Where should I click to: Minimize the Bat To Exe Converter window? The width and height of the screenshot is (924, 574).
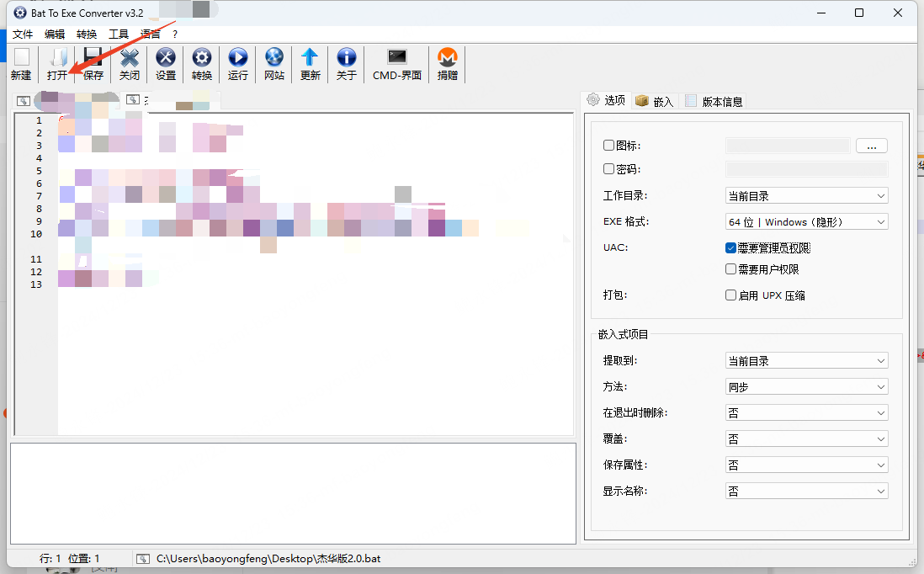coord(821,13)
